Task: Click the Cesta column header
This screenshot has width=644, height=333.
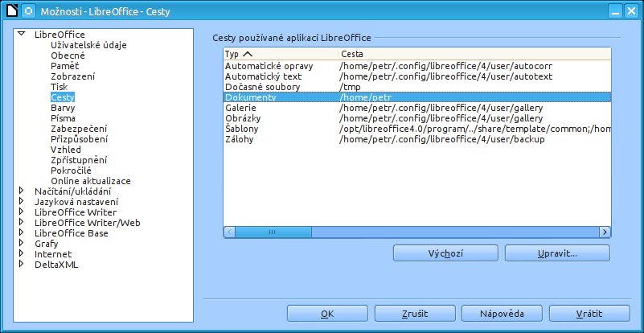Action: tap(474, 54)
